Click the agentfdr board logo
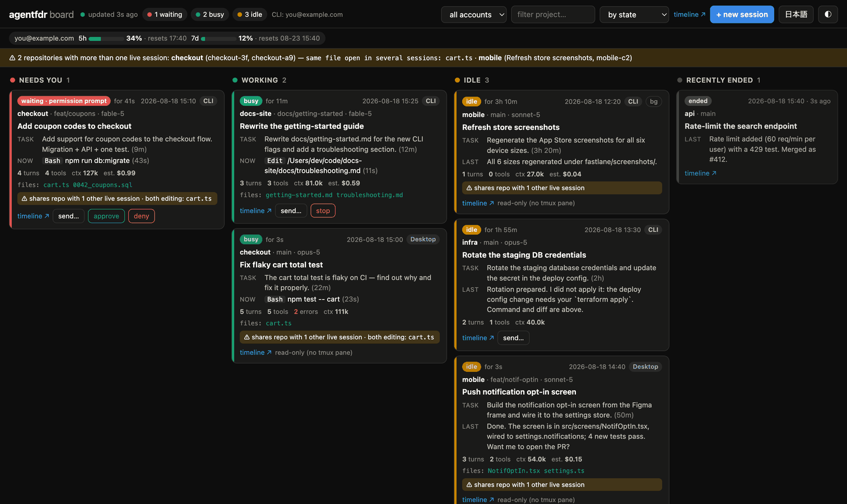Image resolution: width=847 pixels, height=504 pixels. tap(41, 15)
